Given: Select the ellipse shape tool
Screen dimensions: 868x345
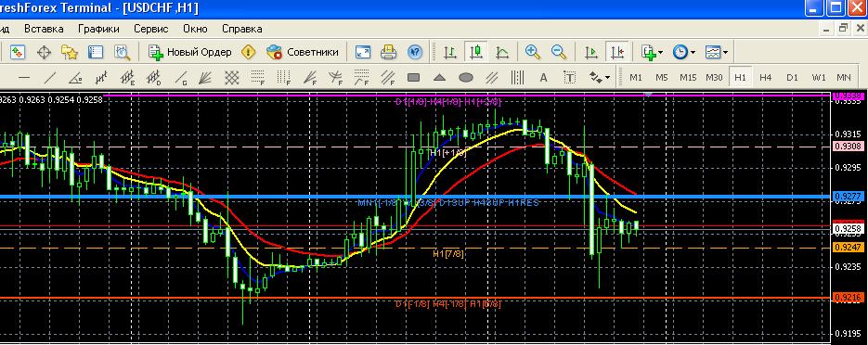Looking at the screenshot, I should [465, 77].
